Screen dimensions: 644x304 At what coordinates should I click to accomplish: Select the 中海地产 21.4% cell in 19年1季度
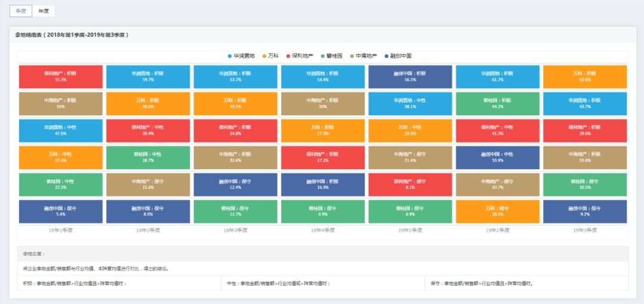coord(410,158)
